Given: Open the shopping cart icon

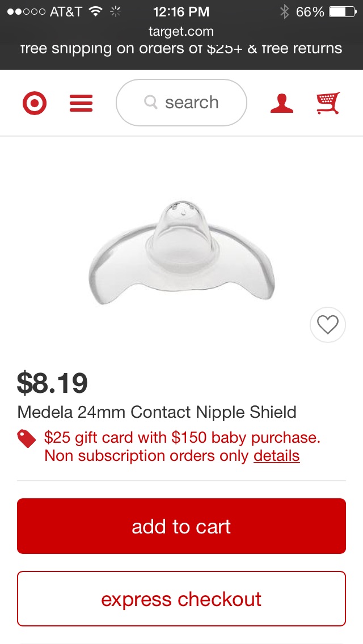Looking at the screenshot, I should (x=328, y=103).
